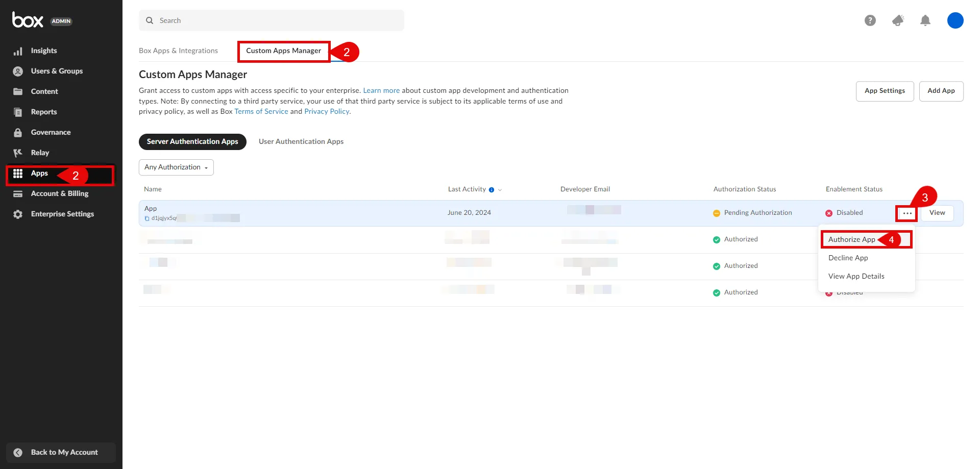Open the Terms of Service link
Screen dimensions: 980x469
[x=261, y=111]
